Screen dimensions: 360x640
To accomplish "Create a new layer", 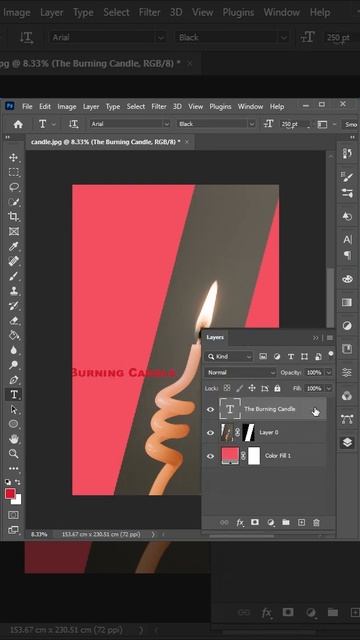I will coord(301,522).
